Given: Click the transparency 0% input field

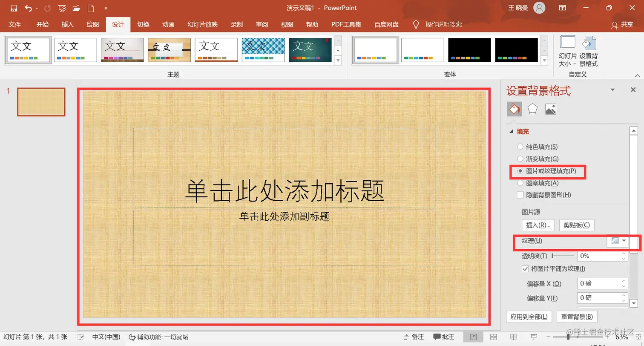Looking at the screenshot, I should (598, 256).
